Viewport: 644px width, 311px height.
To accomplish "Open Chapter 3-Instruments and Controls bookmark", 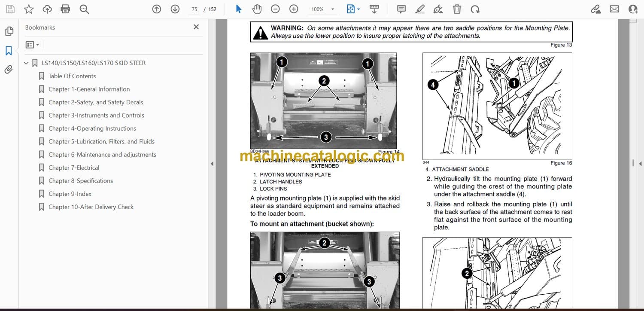I will pyautogui.click(x=96, y=116).
